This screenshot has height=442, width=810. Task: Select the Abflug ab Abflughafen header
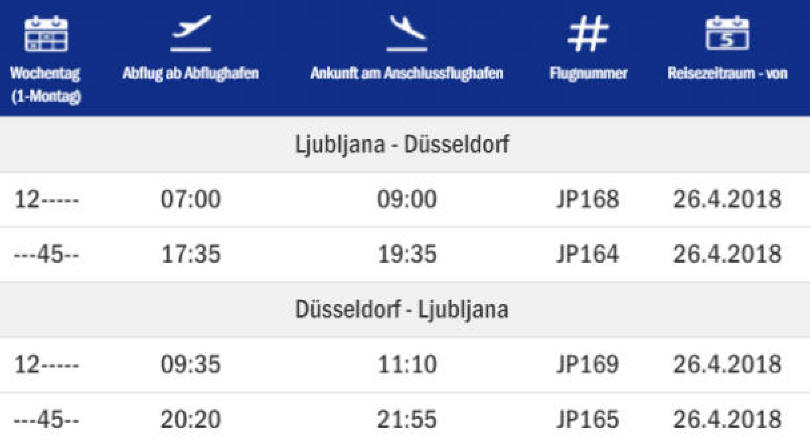(x=191, y=73)
